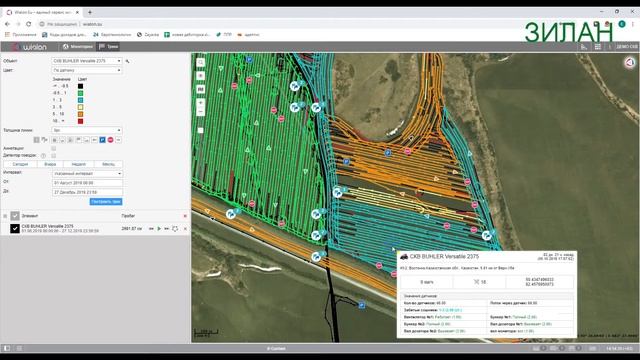Enable the trip detector checkbox
The image size is (640, 360).
pyautogui.click(x=53, y=156)
